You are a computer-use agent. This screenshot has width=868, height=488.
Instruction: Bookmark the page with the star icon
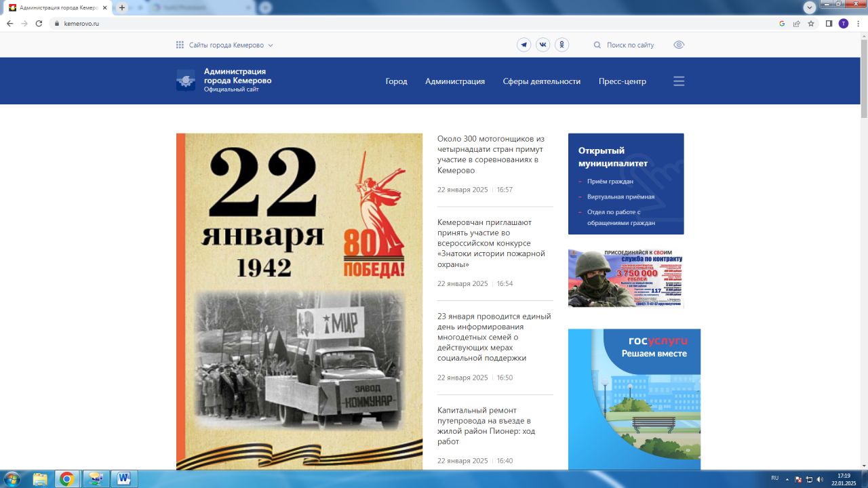[810, 23]
